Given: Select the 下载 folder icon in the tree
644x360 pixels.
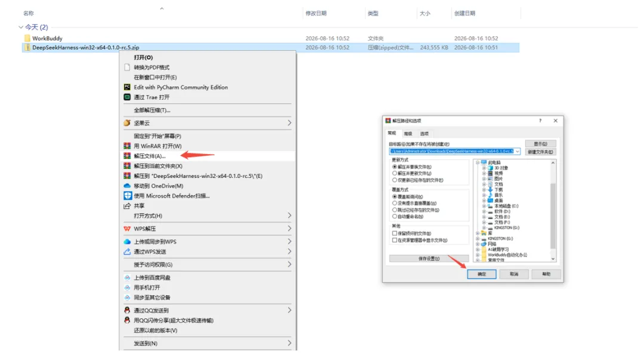Looking at the screenshot, I should click(x=490, y=190).
